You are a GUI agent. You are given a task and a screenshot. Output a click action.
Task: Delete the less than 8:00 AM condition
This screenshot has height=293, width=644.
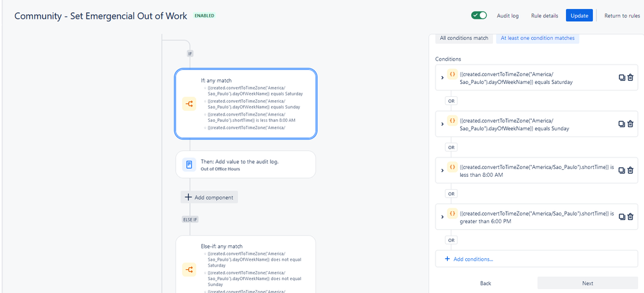pyautogui.click(x=630, y=170)
